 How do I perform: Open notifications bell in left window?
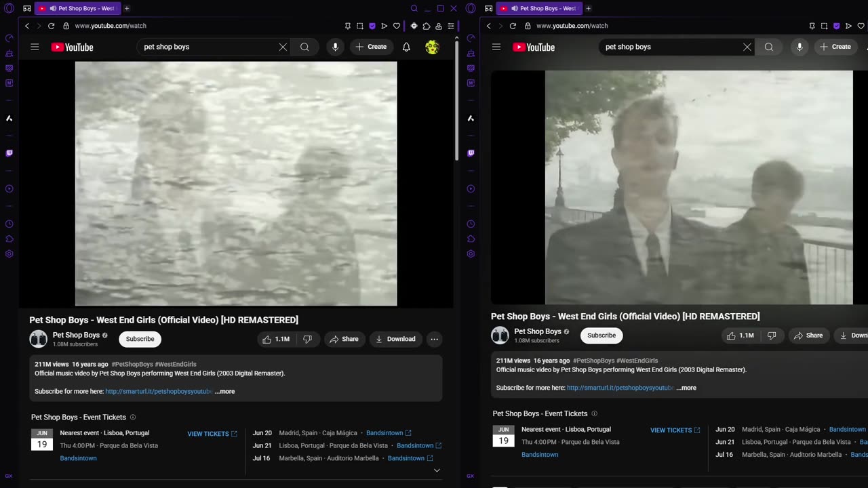[x=406, y=47]
